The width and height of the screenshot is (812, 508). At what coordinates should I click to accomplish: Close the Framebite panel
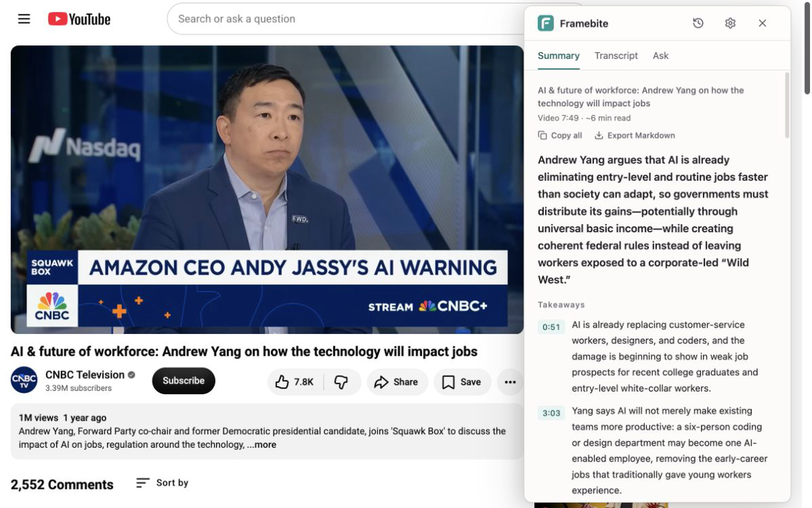[763, 23]
